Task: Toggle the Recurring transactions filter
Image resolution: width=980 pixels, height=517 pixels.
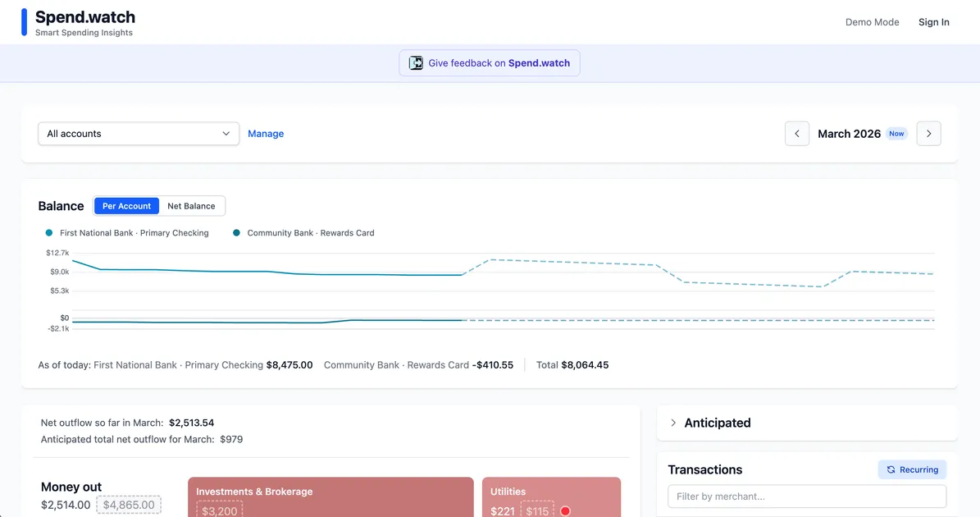Action: [x=912, y=470]
